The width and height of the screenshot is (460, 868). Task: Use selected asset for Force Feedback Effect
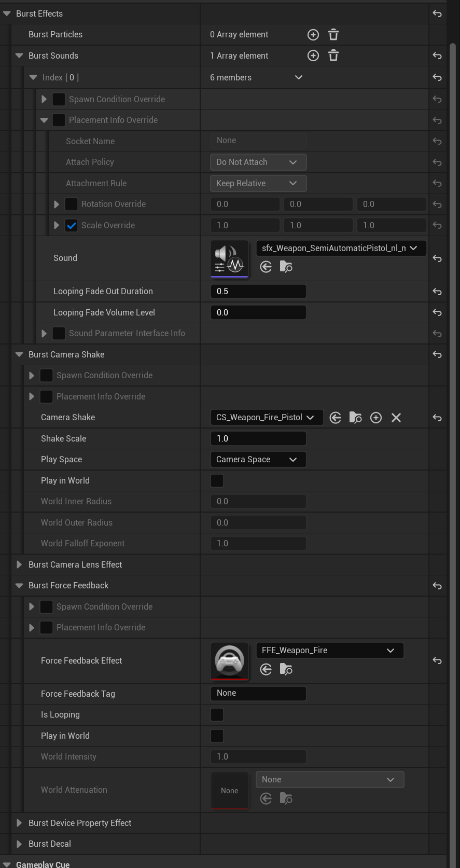coord(266,669)
